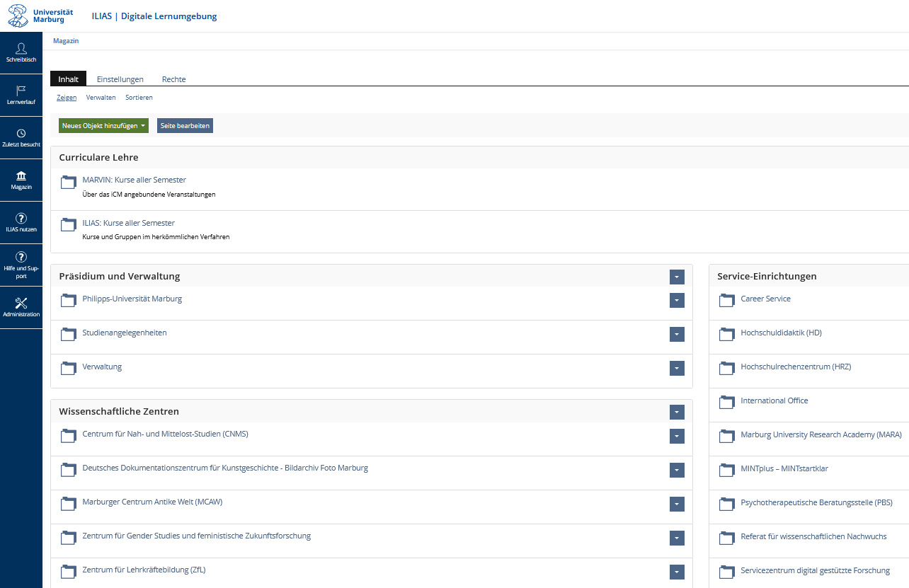Expand actions menu for Präsidium und Verwaltung

677,277
